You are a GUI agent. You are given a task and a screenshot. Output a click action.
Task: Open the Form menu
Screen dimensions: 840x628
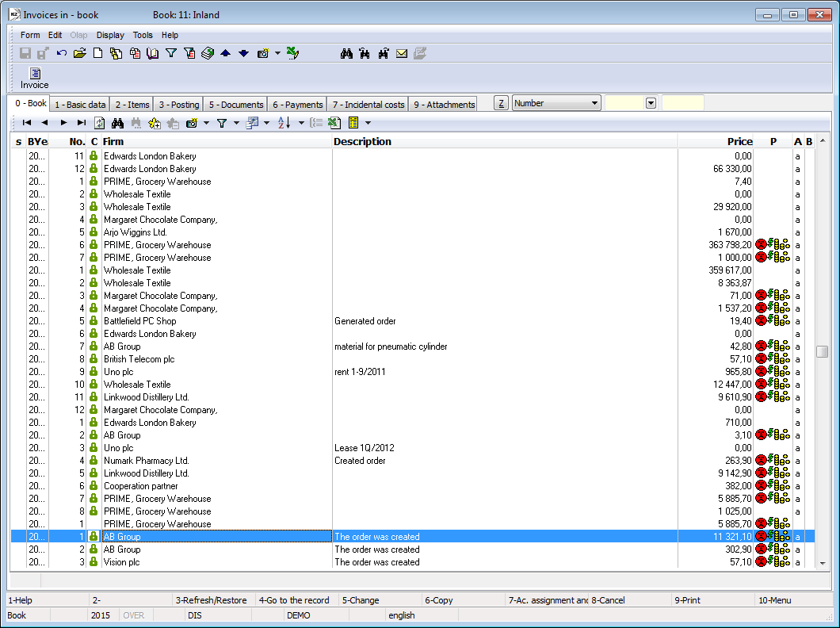coord(30,35)
